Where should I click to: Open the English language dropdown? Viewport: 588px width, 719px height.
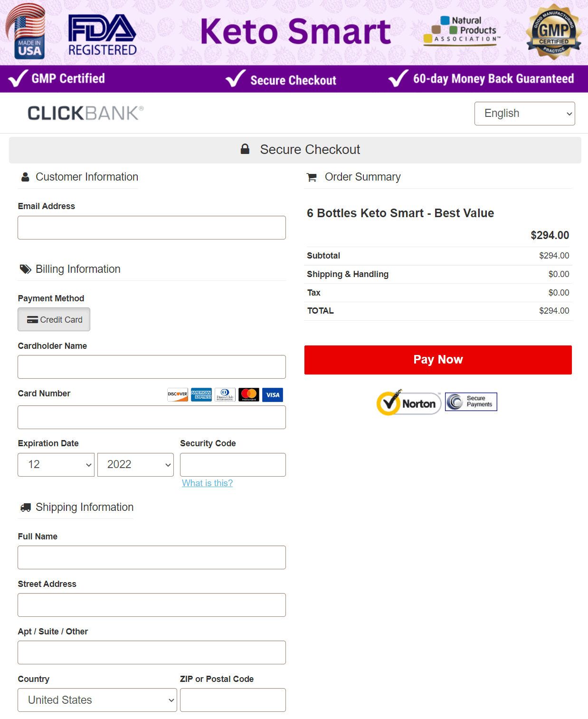[x=524, y=114]
